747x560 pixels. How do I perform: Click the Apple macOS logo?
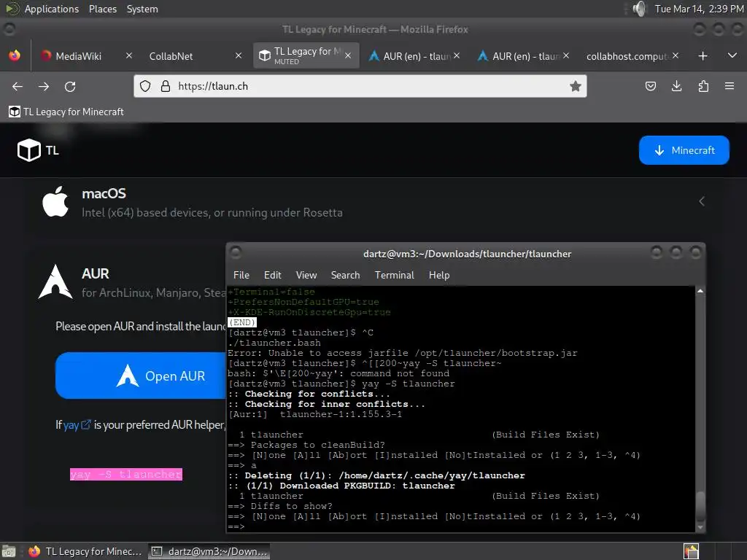click(55, 201)
